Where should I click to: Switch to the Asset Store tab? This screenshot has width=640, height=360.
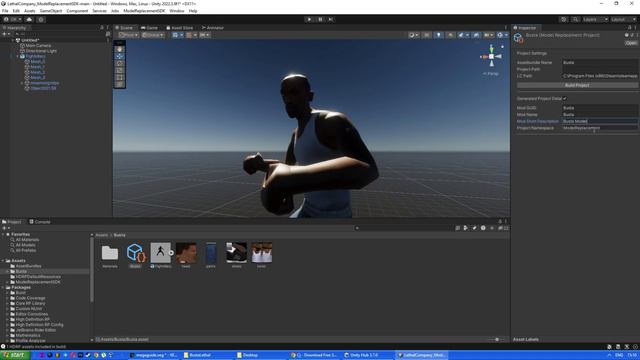(x=180, y=28)
